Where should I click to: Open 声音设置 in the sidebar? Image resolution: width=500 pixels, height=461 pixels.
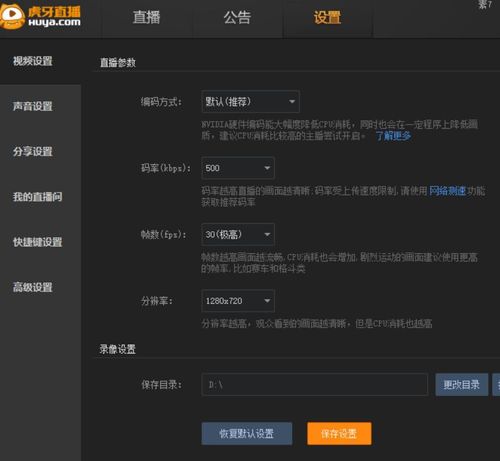[33, 106]
